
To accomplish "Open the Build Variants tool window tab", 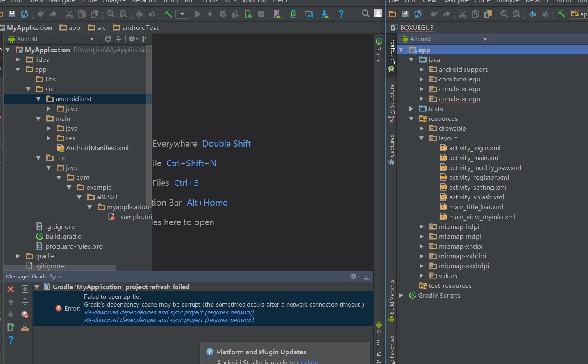I will tap(392, 301).
